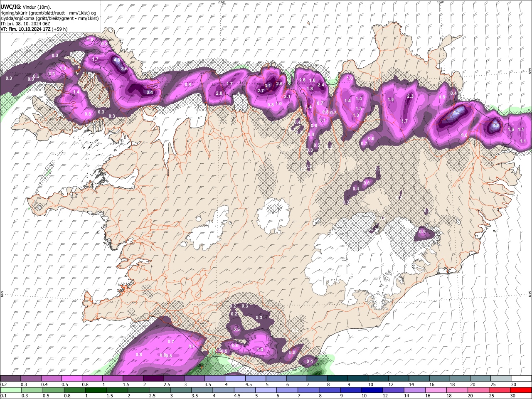Select the upper legend swatch between 2 and 2.5
532x399 pixels.
click(x=153, y=378)
